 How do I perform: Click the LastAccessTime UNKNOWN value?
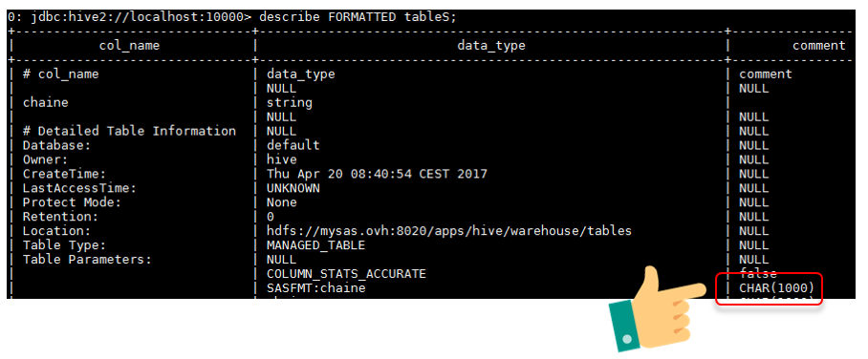pyautogui.click(x=293, y=188)
